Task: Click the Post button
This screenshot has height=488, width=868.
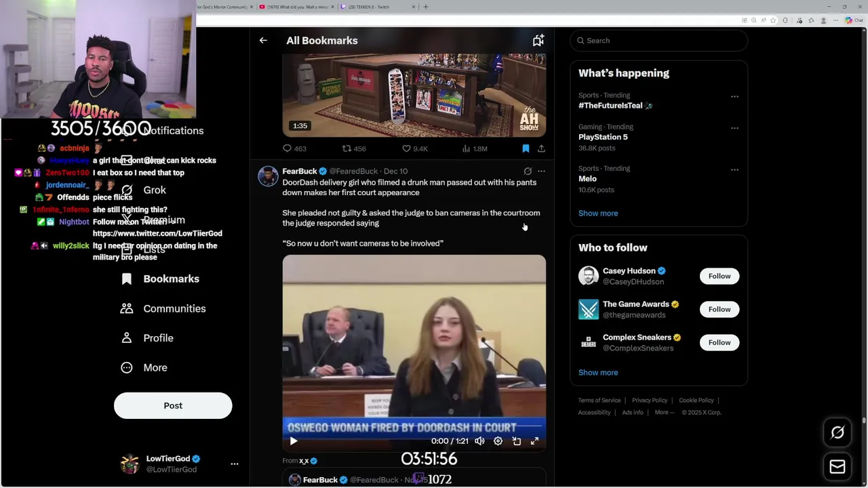Action: tap(173, 406)
